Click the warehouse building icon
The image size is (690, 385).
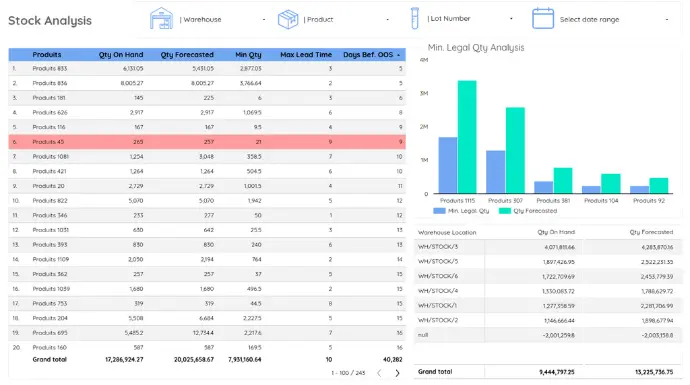[x=161, y=18]
